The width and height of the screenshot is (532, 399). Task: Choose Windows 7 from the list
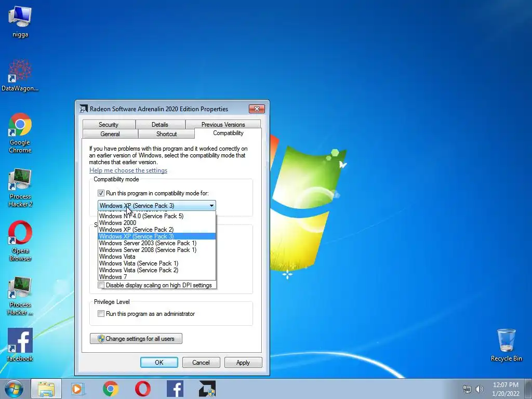click(157, 277)
